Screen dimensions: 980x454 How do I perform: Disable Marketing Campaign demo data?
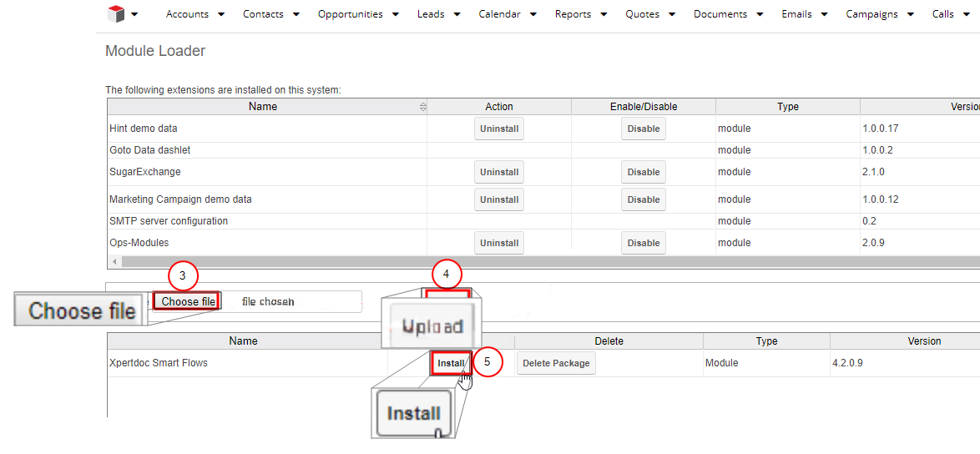[x=643, y=199]
